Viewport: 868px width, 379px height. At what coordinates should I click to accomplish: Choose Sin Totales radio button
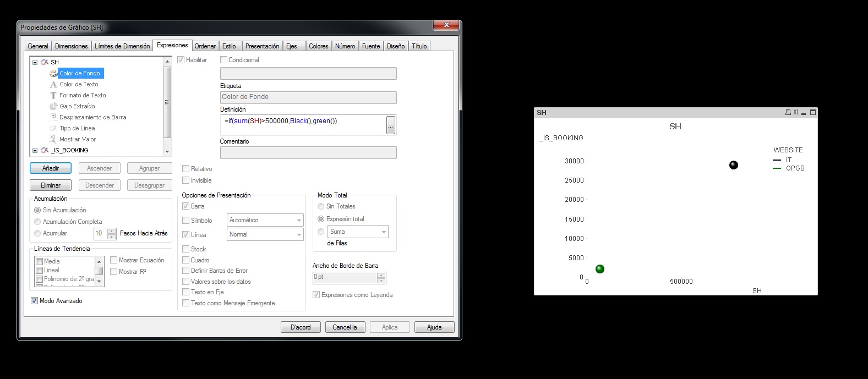coord(321,206)
